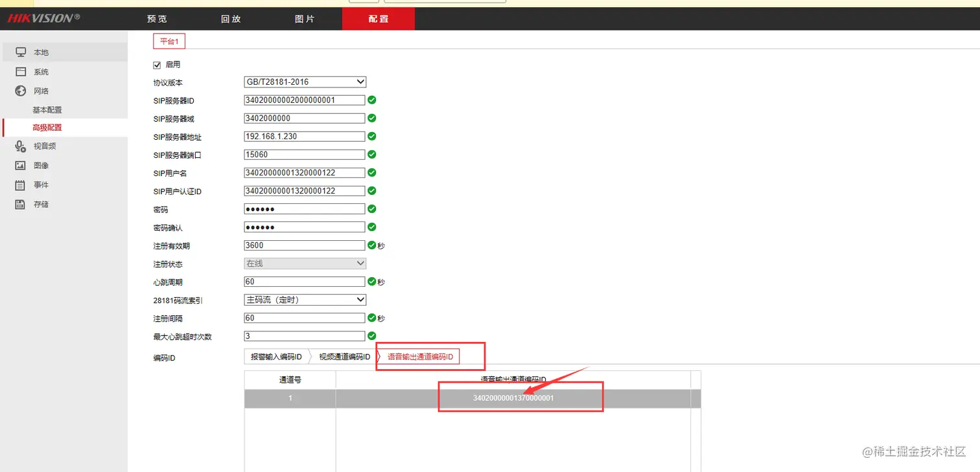
Task: Click green check next to 注册有效期
Action: coord(372,245)
